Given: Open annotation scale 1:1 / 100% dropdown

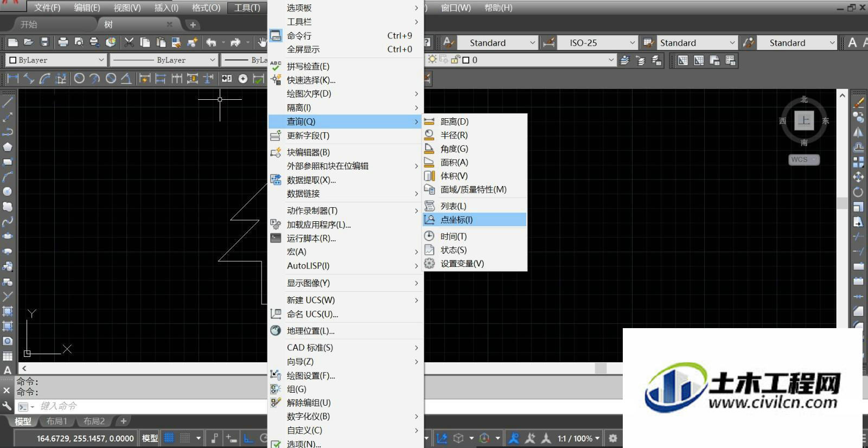Looking at the screenshot, I should pyautogui.click(x=579, y=438).
